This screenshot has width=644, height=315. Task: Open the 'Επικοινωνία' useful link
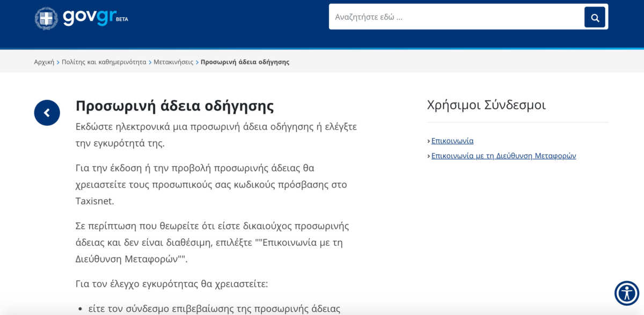point(452,141)
